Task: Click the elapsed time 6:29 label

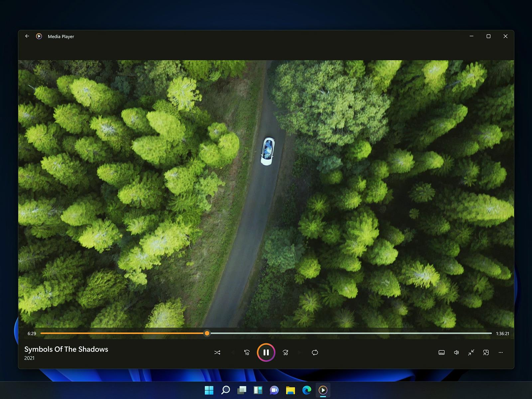Action: point(32,333)
